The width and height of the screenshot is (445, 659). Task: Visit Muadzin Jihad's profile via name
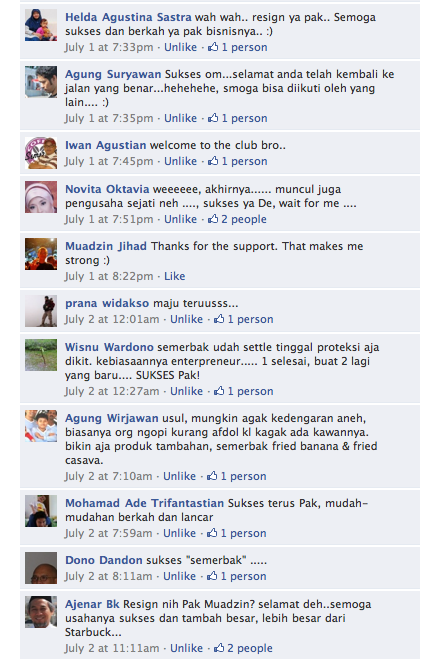click(x=106, y=246)
